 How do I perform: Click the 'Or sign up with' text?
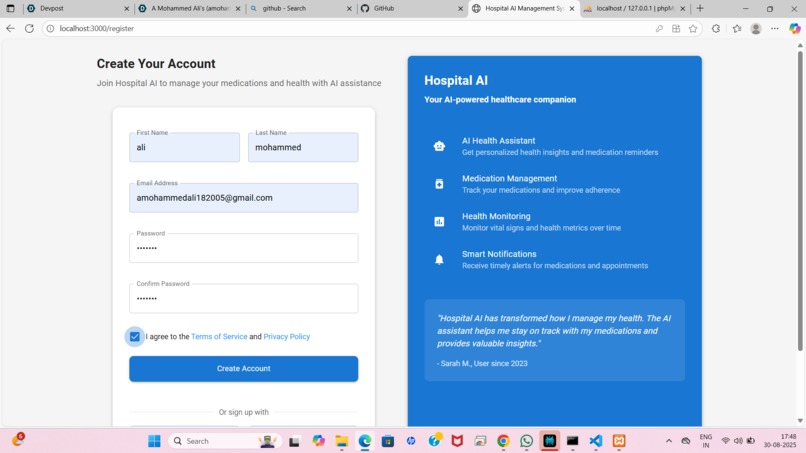pyautogui.click(x=244, y=412)
